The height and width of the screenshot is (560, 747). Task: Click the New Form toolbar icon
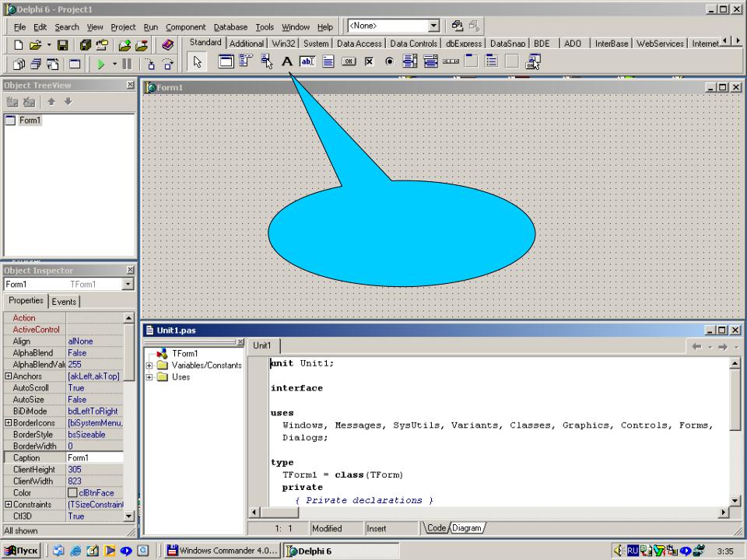click(75, 64)
